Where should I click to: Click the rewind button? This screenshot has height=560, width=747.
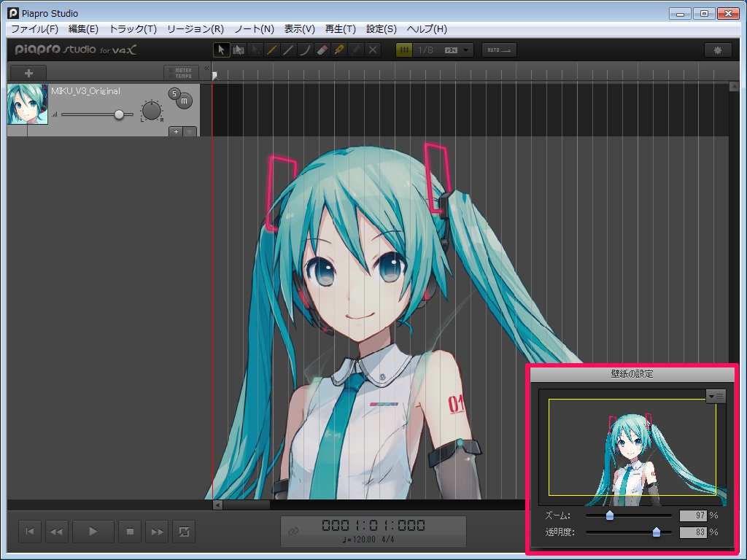coord(56,532)
